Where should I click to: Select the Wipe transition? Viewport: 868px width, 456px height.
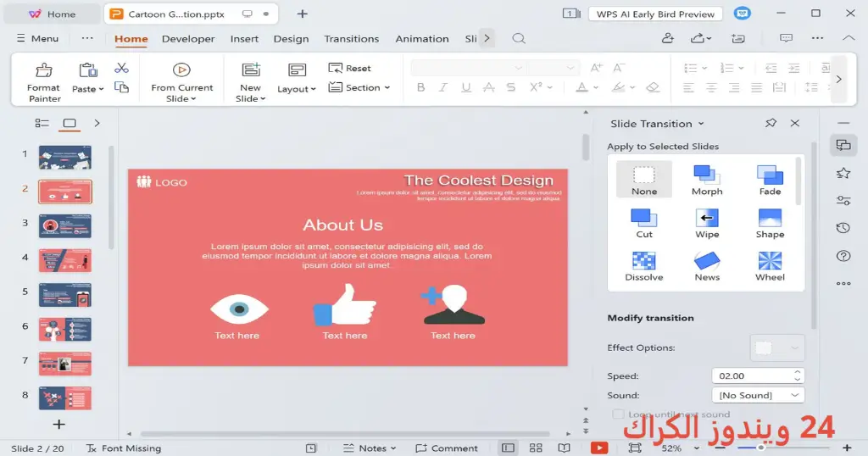(x=707, y=223)
